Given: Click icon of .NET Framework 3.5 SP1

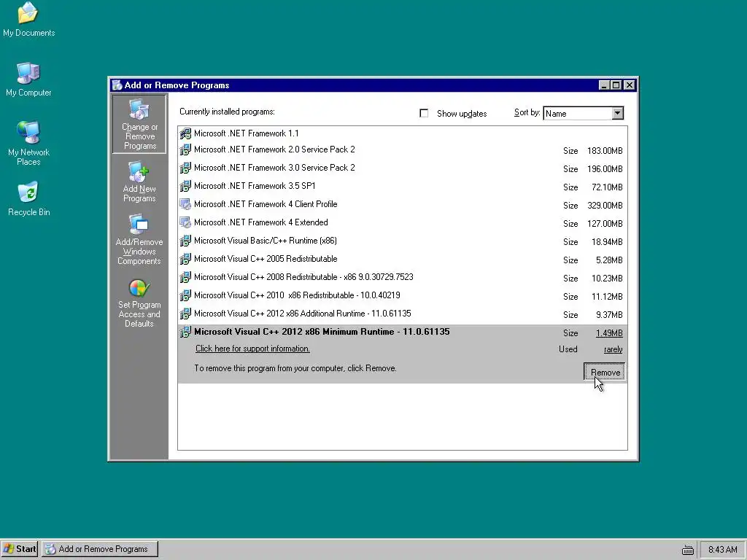Looking at the screenshot, I should (185, 186).
